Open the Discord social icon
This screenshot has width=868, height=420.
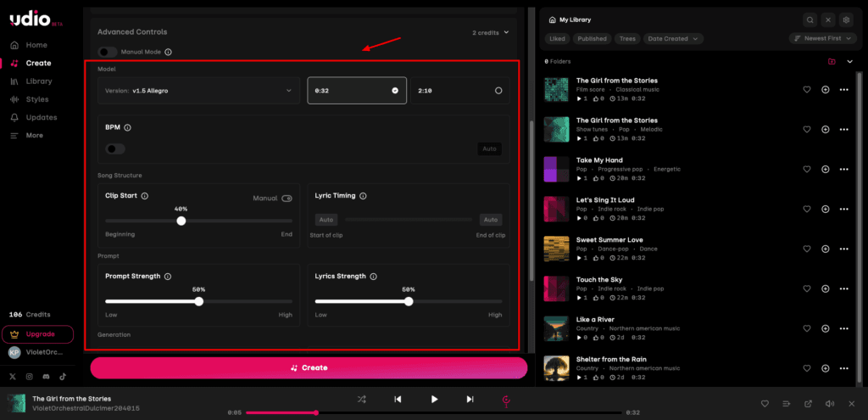(46, 376)
